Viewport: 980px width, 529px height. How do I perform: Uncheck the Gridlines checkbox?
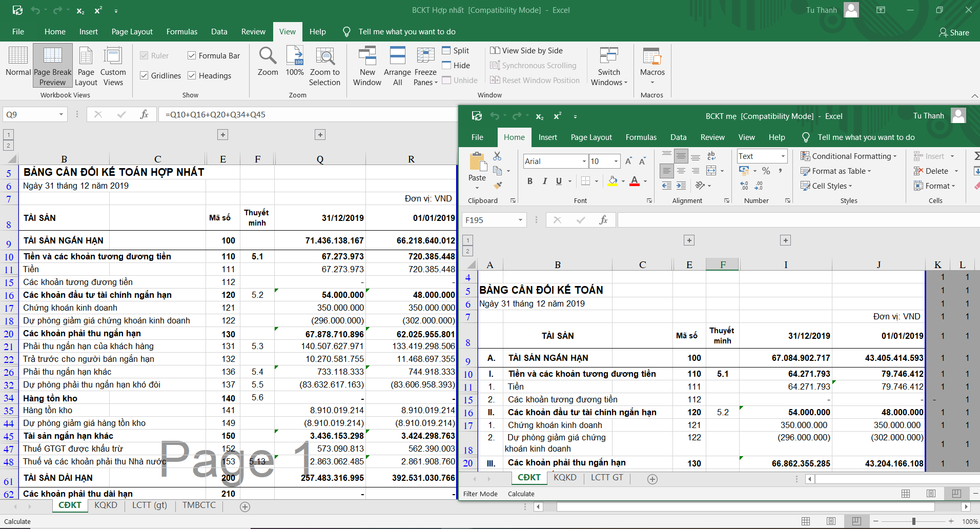coord(145,76)
